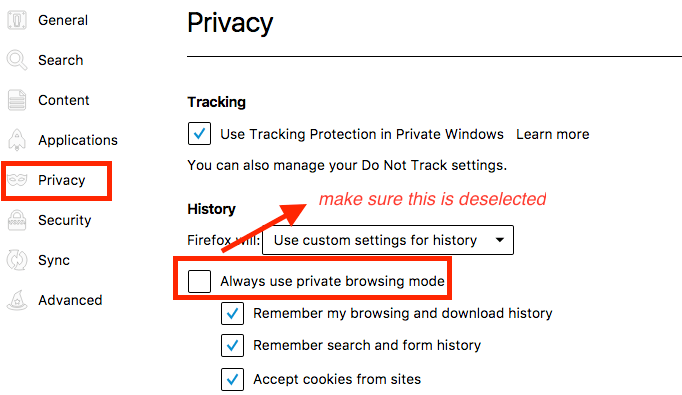682x395 pixels.
Task: Disable Accept cookies from sites
Action: [232, 379]
